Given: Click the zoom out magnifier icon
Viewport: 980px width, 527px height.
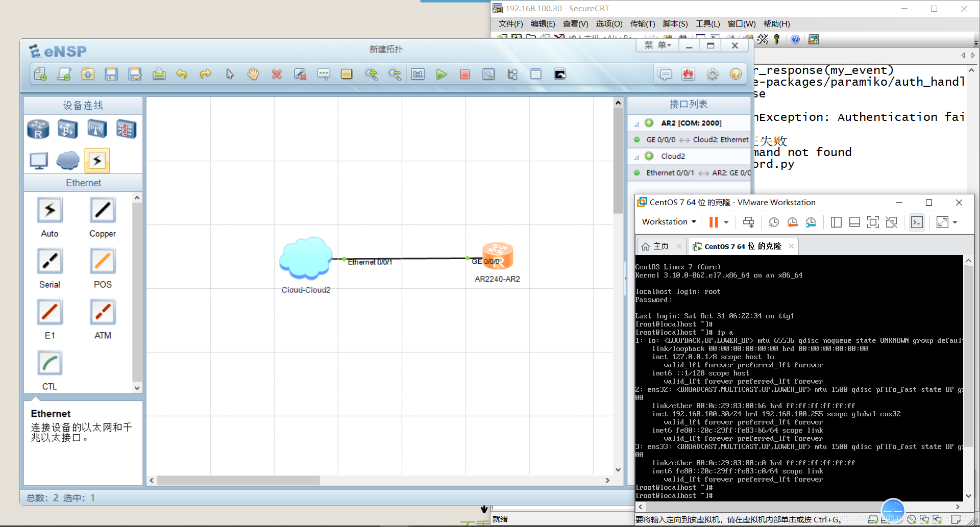Looking at the screenshot, I should (395, 74).
